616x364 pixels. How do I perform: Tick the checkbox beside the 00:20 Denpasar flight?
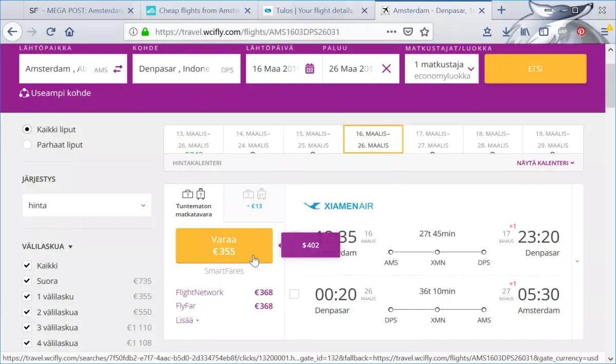[x=294, y=294]
